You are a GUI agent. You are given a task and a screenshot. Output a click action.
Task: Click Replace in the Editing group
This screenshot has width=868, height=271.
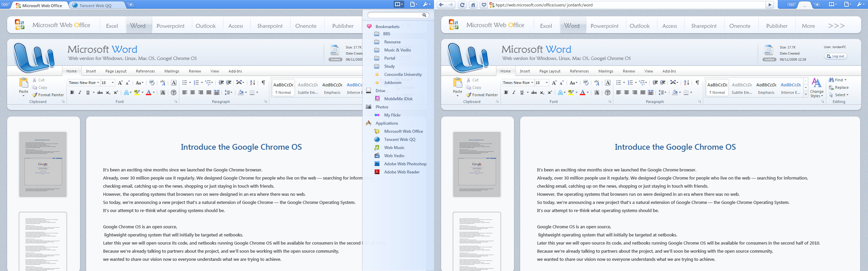pos(839,87)
